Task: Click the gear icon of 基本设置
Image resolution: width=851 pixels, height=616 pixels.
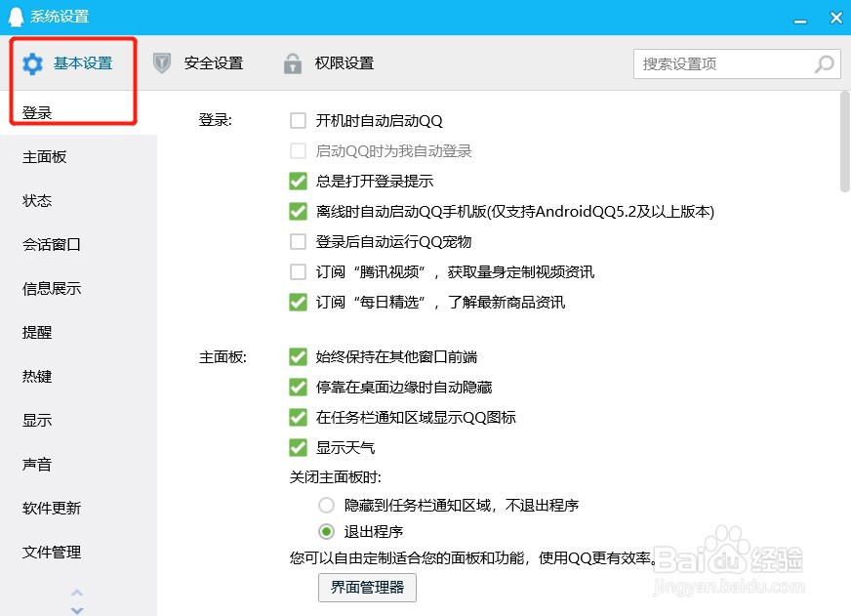Action: [32, 64]
